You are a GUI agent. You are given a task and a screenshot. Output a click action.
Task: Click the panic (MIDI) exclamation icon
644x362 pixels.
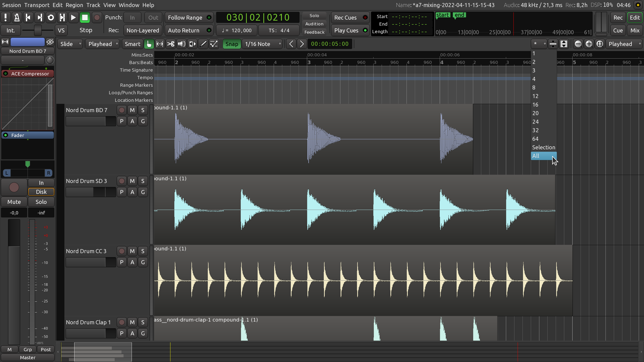tap(6, 18)
